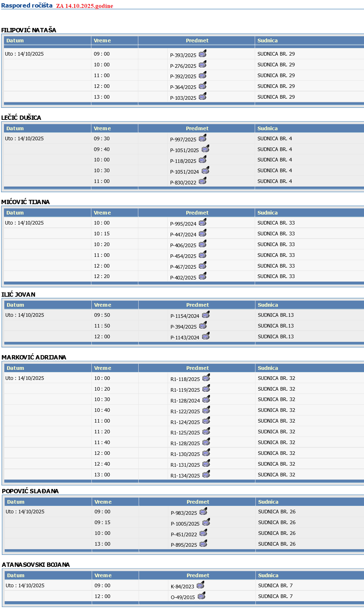Viewport: 364px width, 612px height.
Task: Click print icon next to R1-134/2025
Action: (206, 475)
